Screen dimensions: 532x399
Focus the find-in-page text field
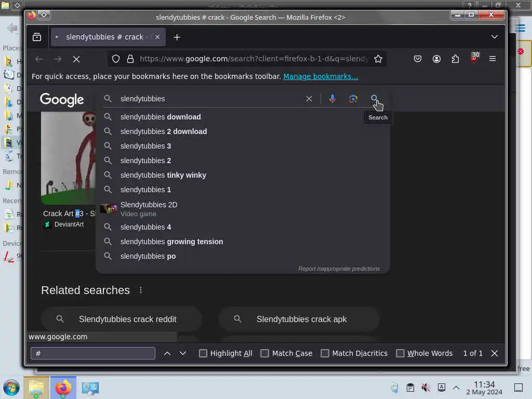pos(93,353)
